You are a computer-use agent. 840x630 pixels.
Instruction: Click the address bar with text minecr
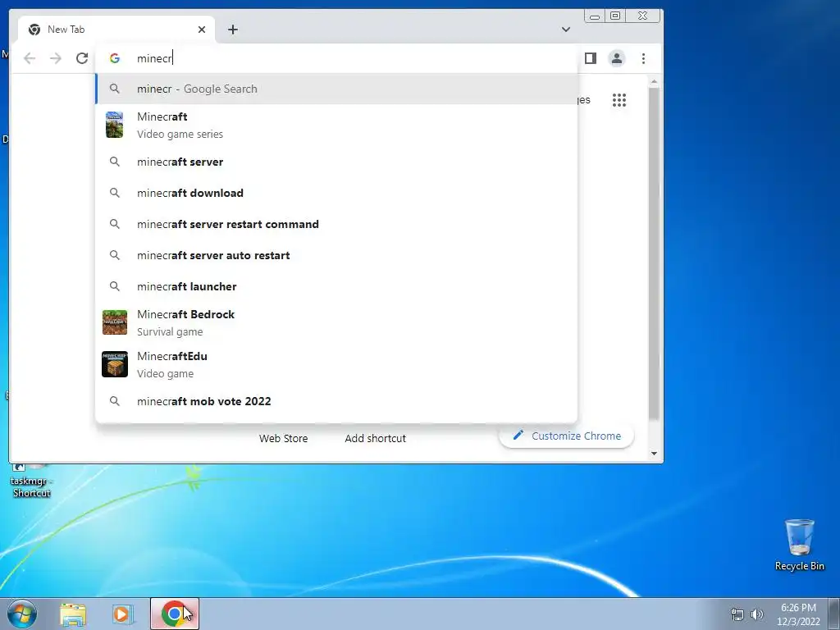(336, 58)
